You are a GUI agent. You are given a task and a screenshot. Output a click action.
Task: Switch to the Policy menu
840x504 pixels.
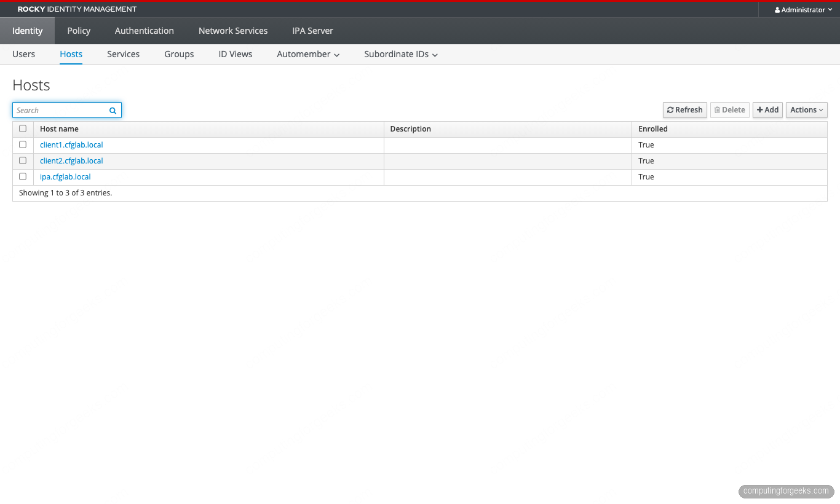(x=78, y=30)
